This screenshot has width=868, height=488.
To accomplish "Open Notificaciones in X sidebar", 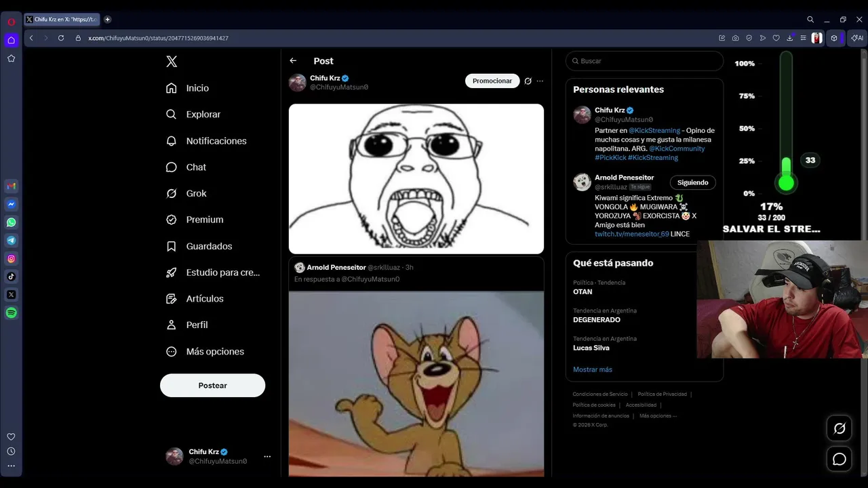I will pyautogui.click(x=207, y=141).
